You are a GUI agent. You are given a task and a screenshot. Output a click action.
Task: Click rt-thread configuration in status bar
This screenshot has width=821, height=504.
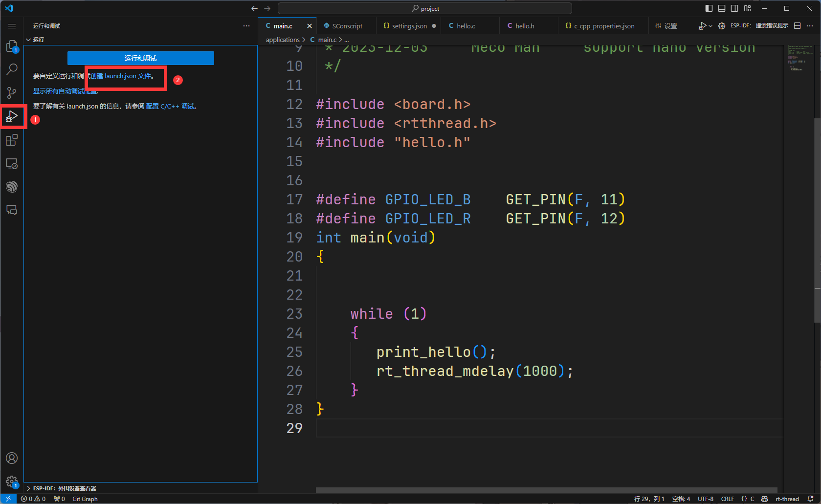[787, 499]
